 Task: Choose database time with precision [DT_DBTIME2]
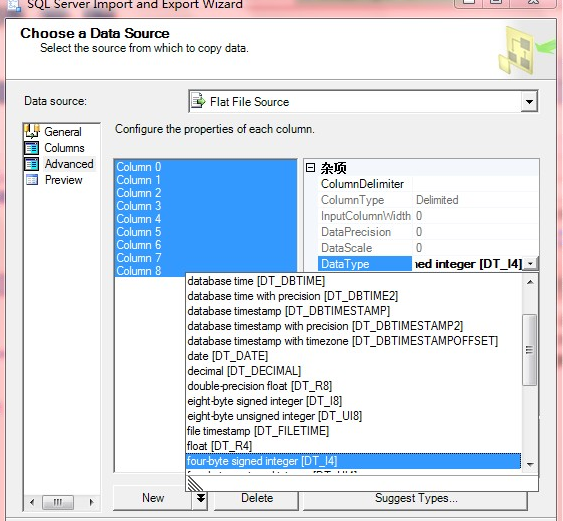[354, 296]
